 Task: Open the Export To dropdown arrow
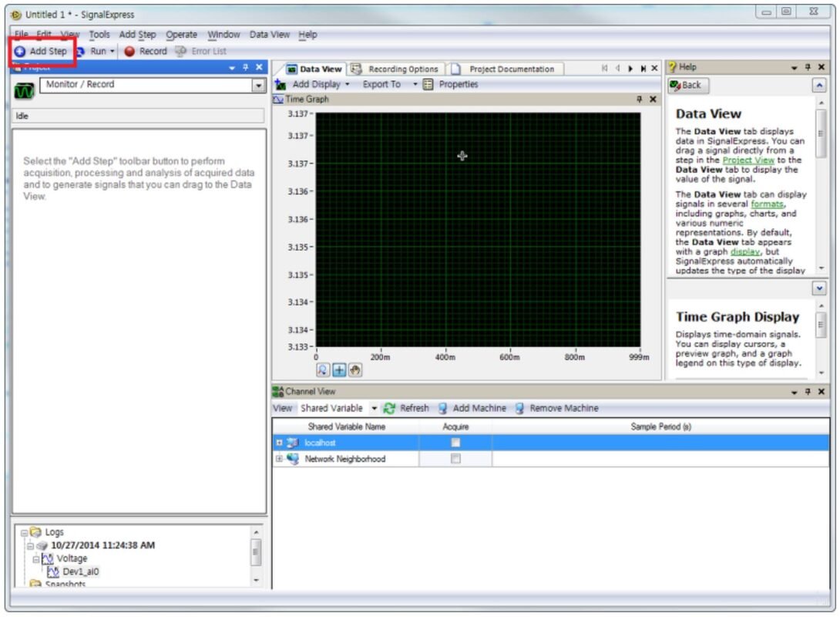(x=415, y=85)
